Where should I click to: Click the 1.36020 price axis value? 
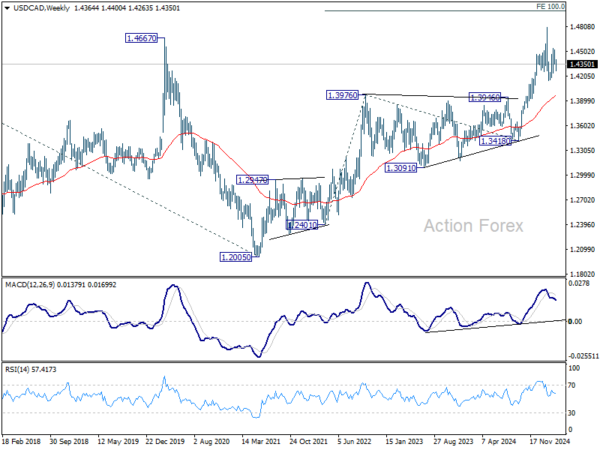pos(582,126)
